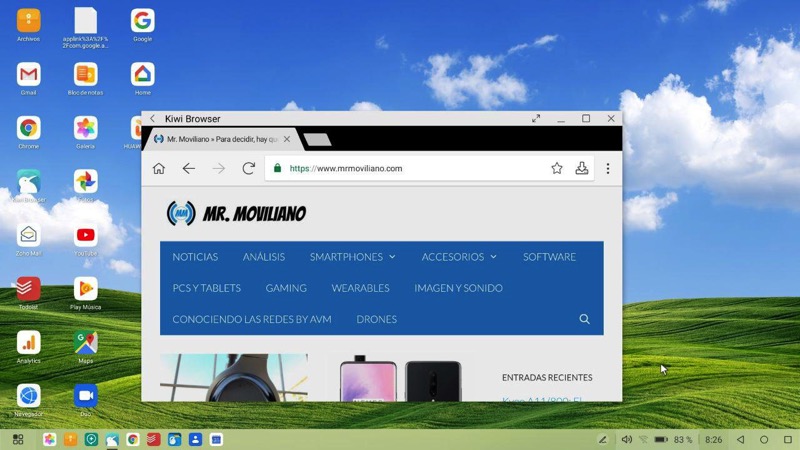
Task: Open the NOTICIAS menu item
Action: (x=195, y=257)
